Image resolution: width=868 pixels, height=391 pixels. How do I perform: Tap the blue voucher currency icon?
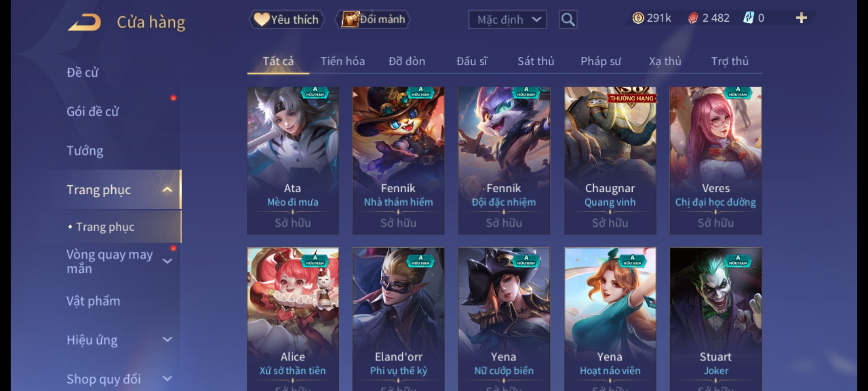point(748,18)
